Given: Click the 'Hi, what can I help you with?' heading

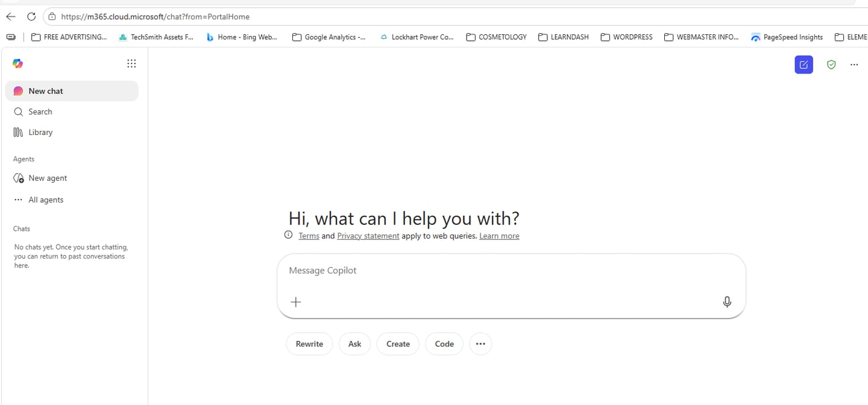Looking at the screenshot, I should point(404,218).
